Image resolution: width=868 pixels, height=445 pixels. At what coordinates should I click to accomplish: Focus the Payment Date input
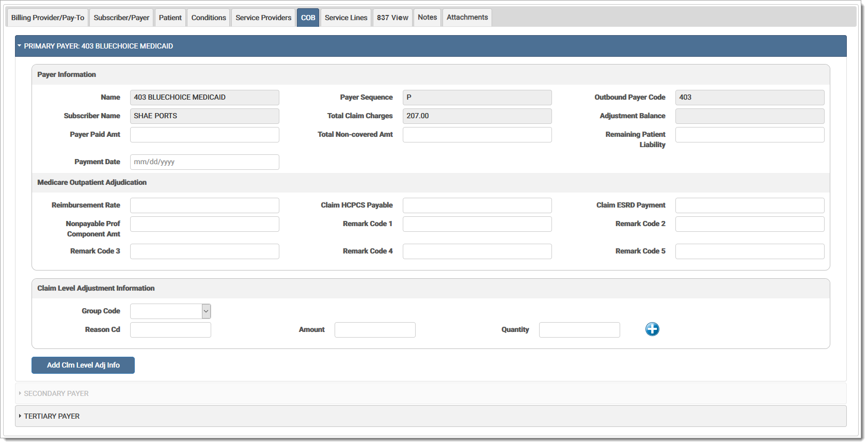(204, 162)
